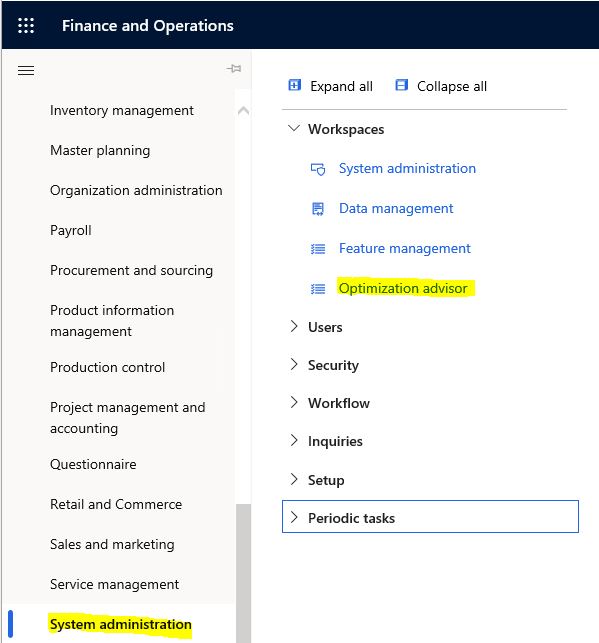Expand the Periodic tasks section
The image size is (599, 643).
pyautogui.click(x=430, y=517)
